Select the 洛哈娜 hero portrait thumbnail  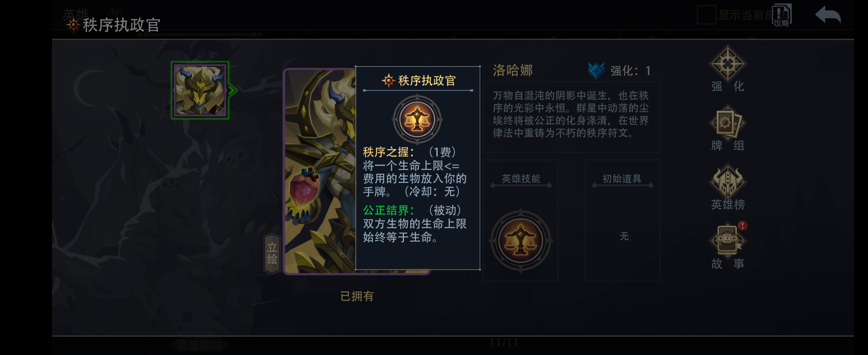(x=200, y=90)
